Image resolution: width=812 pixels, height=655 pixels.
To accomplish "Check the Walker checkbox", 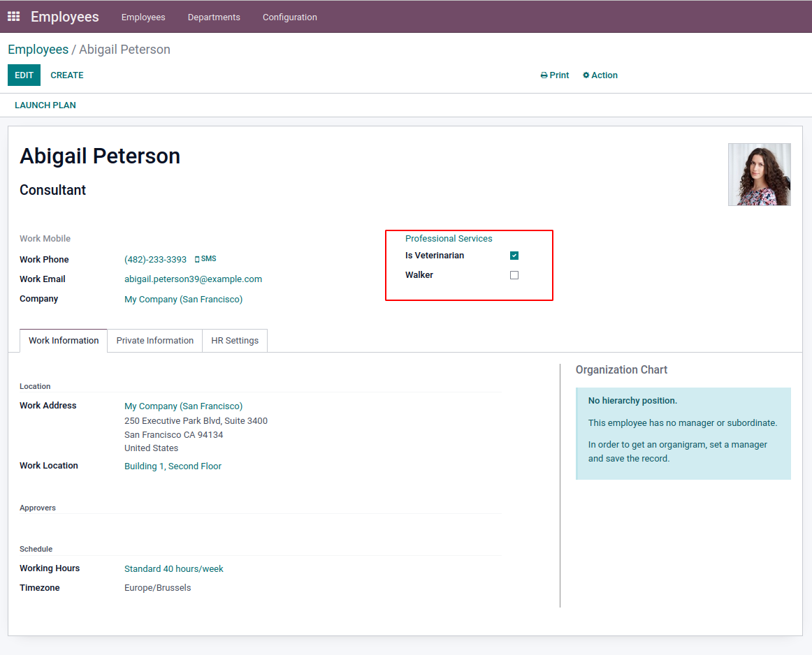I will coord(514,275).
